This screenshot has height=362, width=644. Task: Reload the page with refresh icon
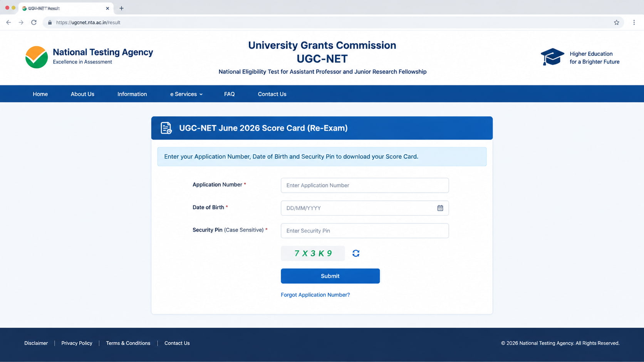pos(34,22)
